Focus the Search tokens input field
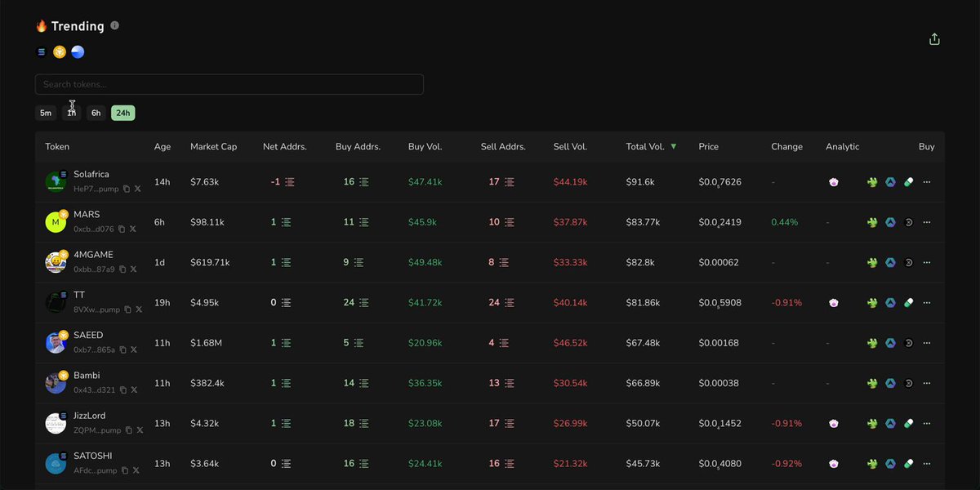The height and width of the screenshot is (490, 980). (229, 84)
